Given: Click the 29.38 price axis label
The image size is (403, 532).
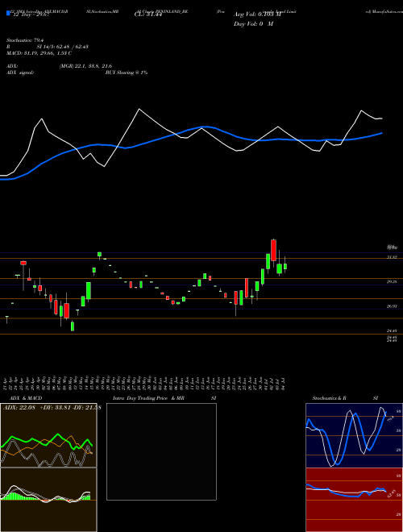Looking at the screenshot, I should pos(392,281).
